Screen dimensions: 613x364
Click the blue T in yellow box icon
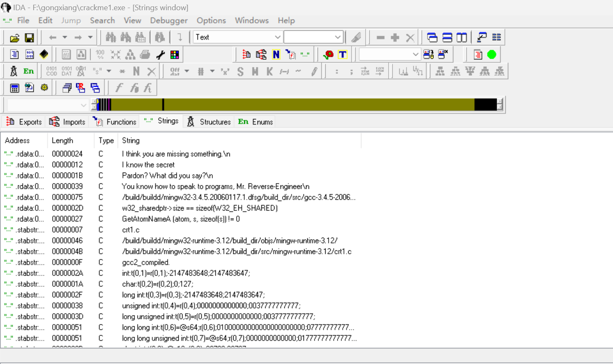pos(343,54)
